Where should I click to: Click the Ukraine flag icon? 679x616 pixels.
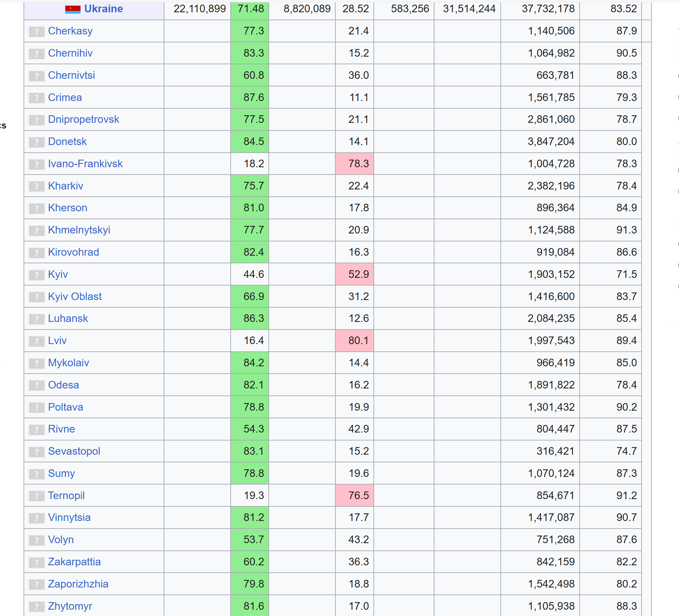(73, 9)
